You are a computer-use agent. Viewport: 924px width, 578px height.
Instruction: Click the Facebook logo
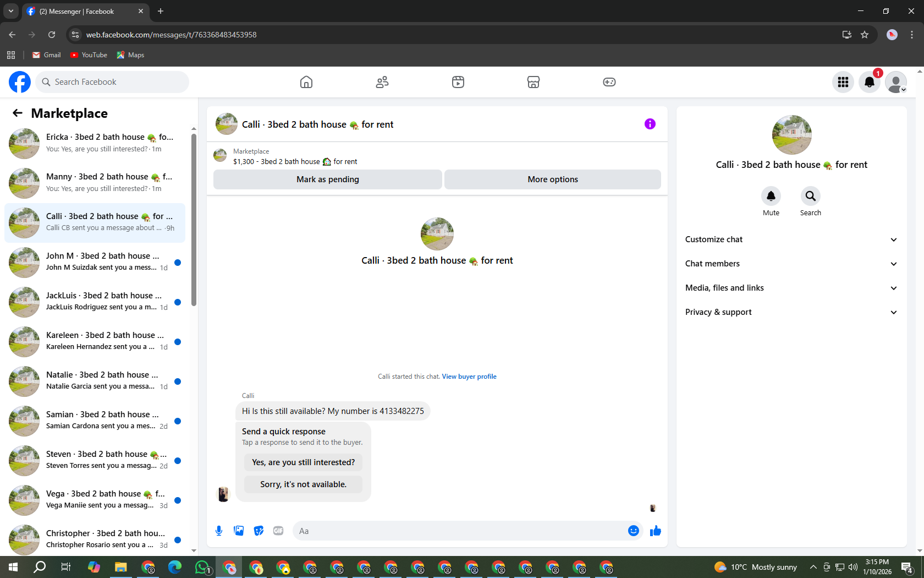[x=20, y=82]
